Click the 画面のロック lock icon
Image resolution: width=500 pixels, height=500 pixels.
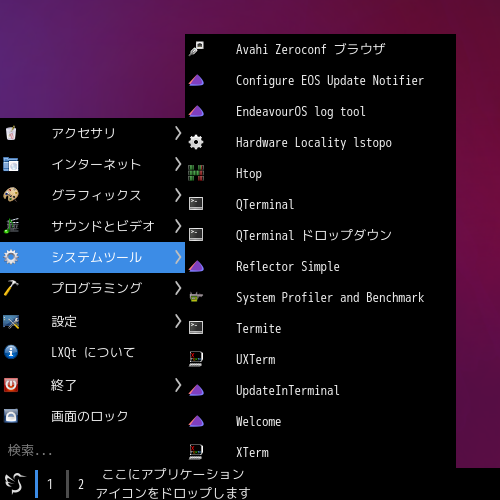11,416
